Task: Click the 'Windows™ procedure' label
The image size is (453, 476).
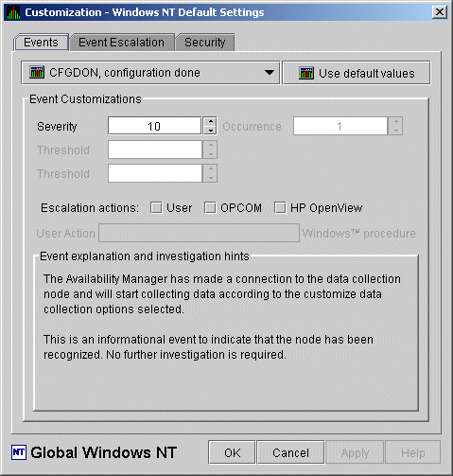Action: 358,234
